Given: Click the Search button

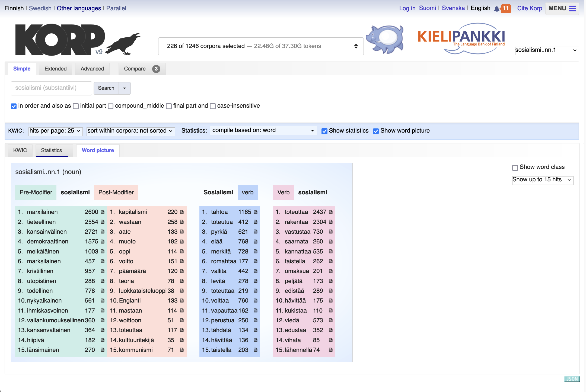Looking at the screenshot, I should pyautogui.click(x=106, y=88).
